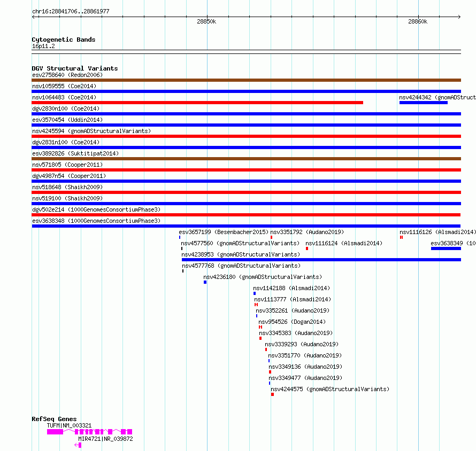The height and width of the screenshot is (451, 476).
Task: Select the dgv2830n100 (Coe2014) label
Action: point(66,108)
